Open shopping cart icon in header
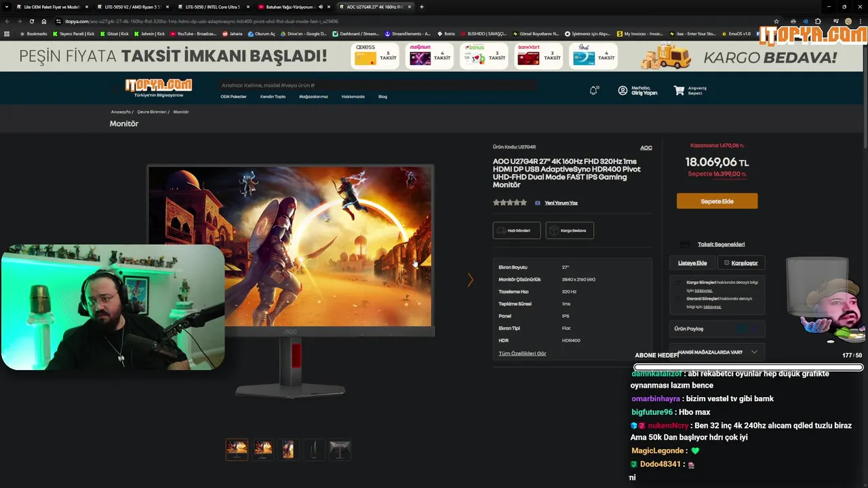 click(x=679, y=90)
